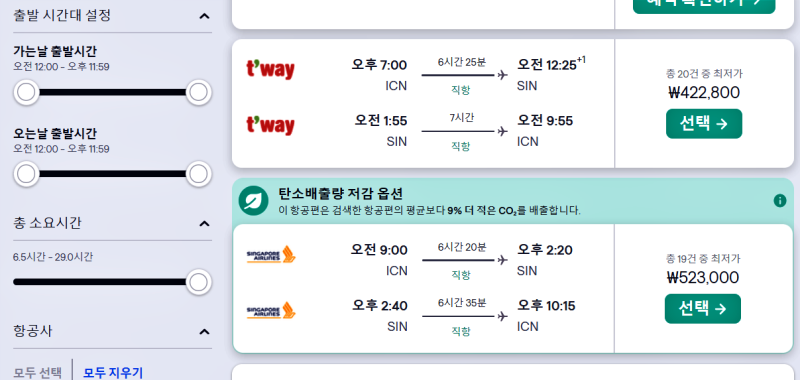Screen dimensions: 800x380
Task: Click the green leaf eco icon
Action: [254, 200]
